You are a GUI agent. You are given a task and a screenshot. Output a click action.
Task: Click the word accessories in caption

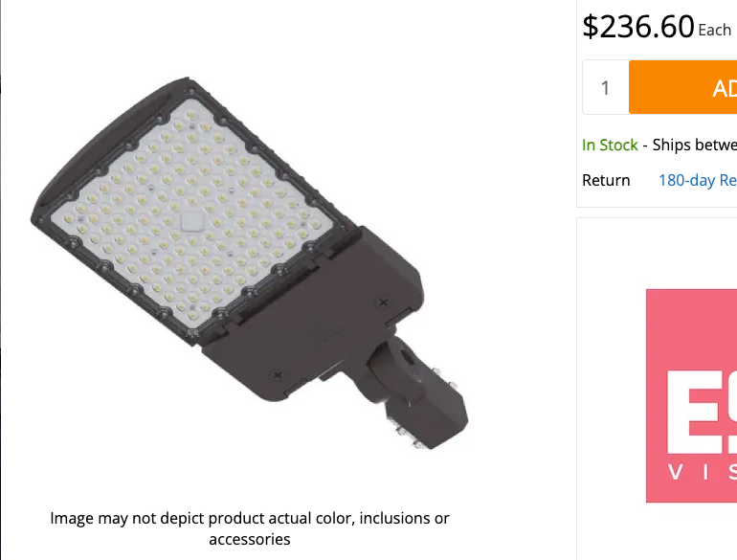click(x=250, y=539)
